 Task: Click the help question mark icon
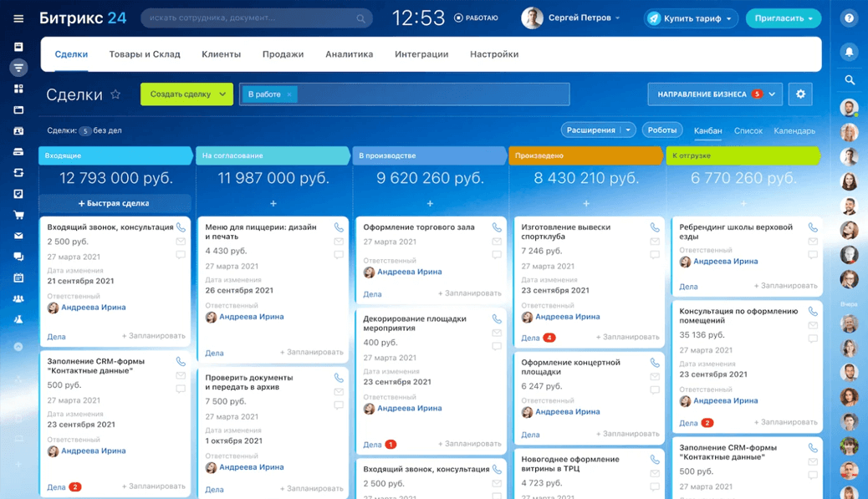pos(849,18)
